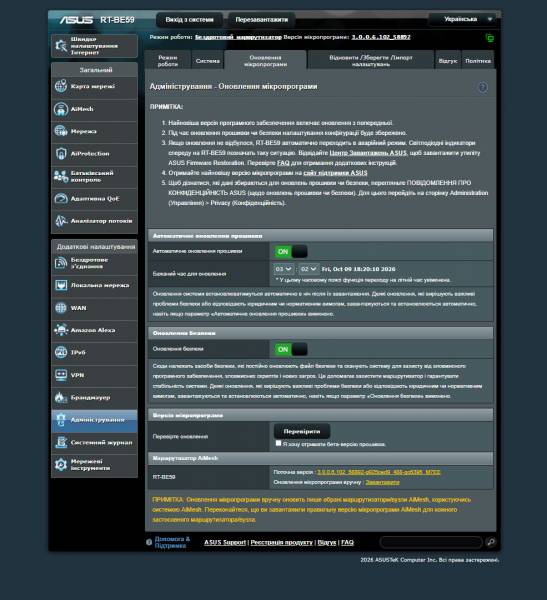
Task: Click the footer search input field
Action: tap(431, 542)
